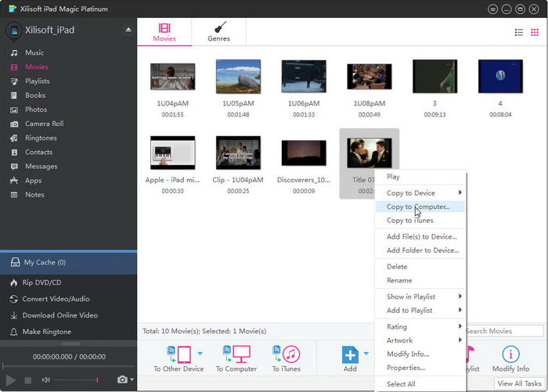Screen dimensions: 548x392
Task: Expand the Add button dropdown arrow
Action: click(366, 354)
